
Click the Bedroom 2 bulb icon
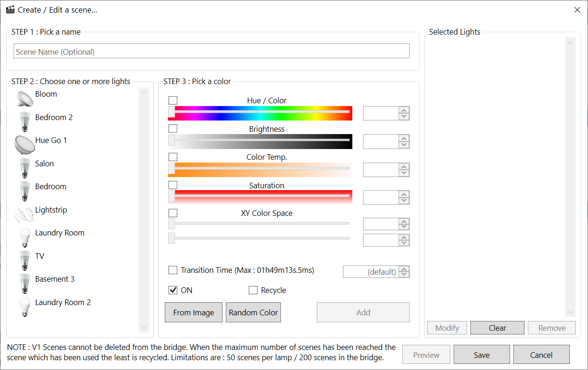coord(25,121)
